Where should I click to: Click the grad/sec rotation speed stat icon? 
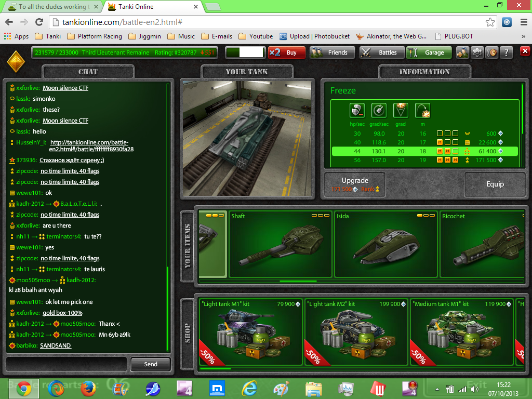click(x=379, y=111)
